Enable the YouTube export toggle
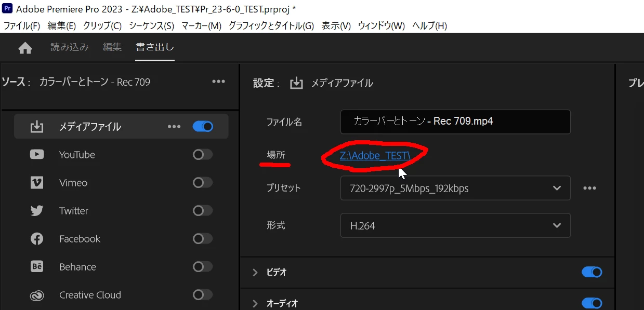 203,154
